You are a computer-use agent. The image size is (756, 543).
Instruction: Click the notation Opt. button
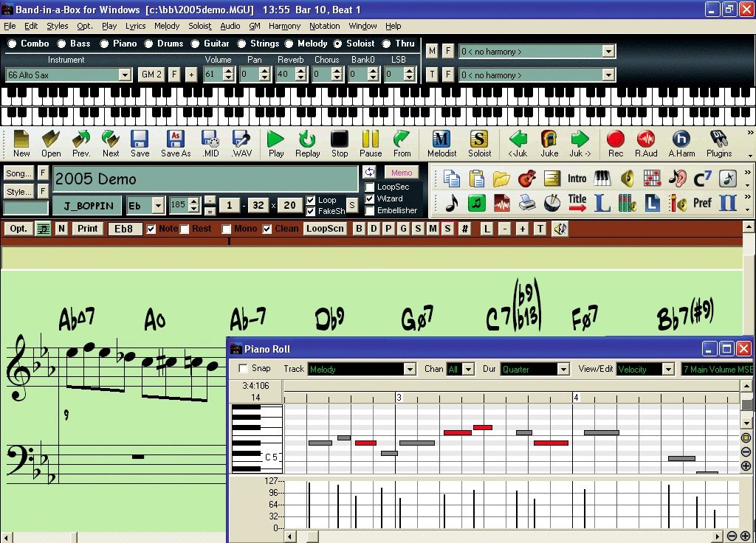click(18, 229)
